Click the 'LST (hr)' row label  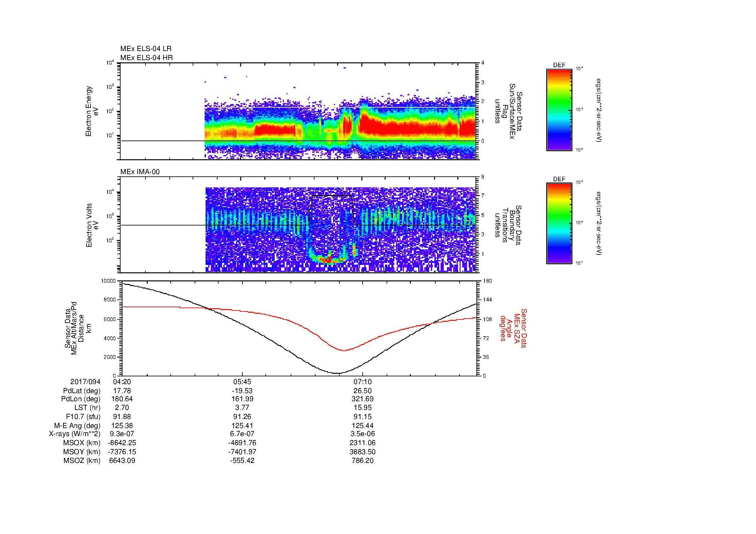87,408
